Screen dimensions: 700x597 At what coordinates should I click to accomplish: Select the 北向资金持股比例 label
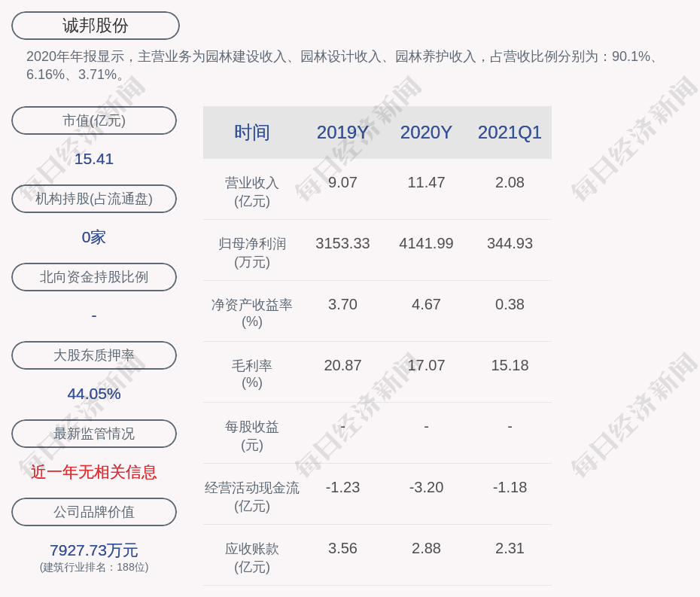coord(94,277)
